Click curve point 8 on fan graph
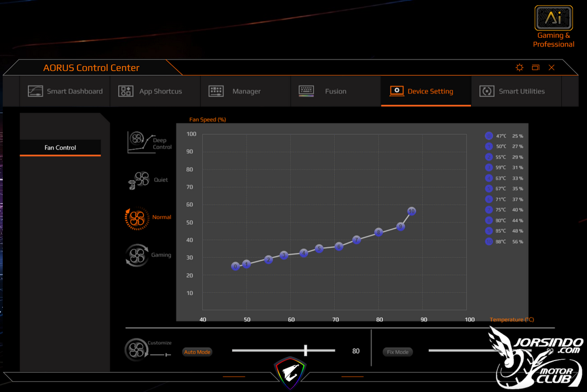The width and height of the screenshot is (587, 392). (378, 232)
